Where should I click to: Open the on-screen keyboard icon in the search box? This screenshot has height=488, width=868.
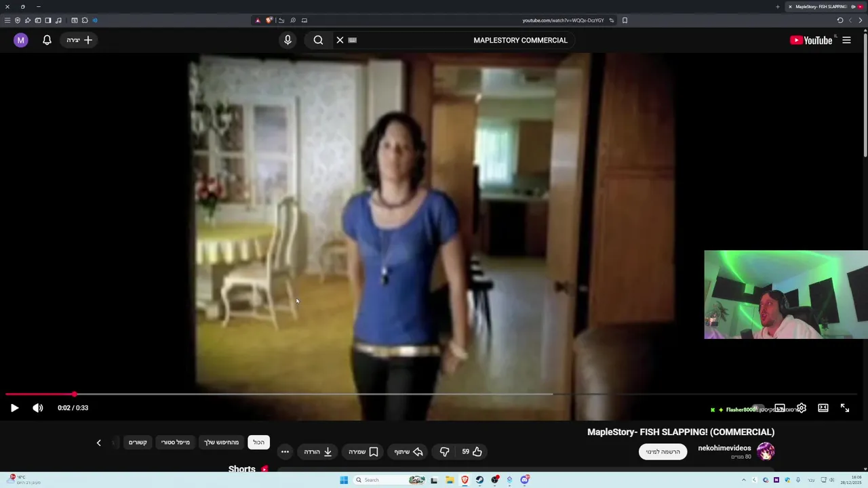click(352, 40)
